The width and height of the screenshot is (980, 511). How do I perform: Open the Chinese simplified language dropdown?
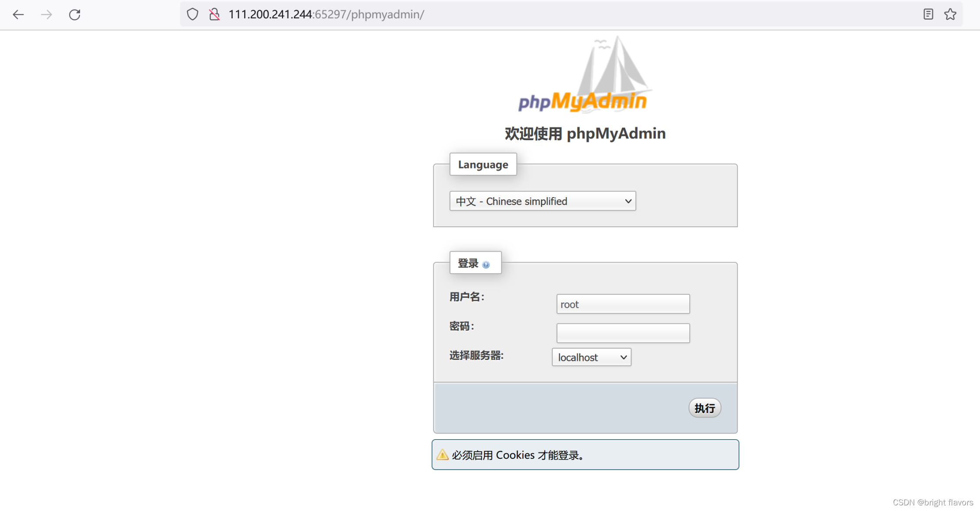[x=543, y=201]
